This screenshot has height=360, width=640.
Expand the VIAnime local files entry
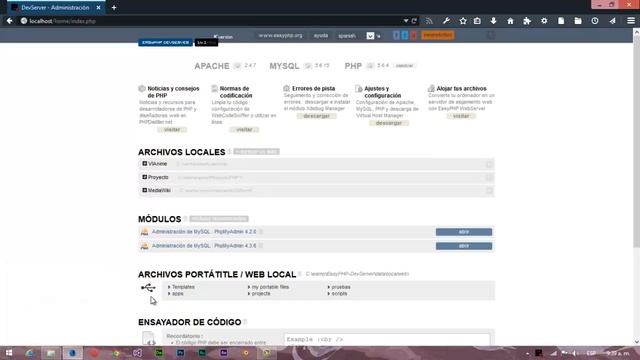(144, 163)
